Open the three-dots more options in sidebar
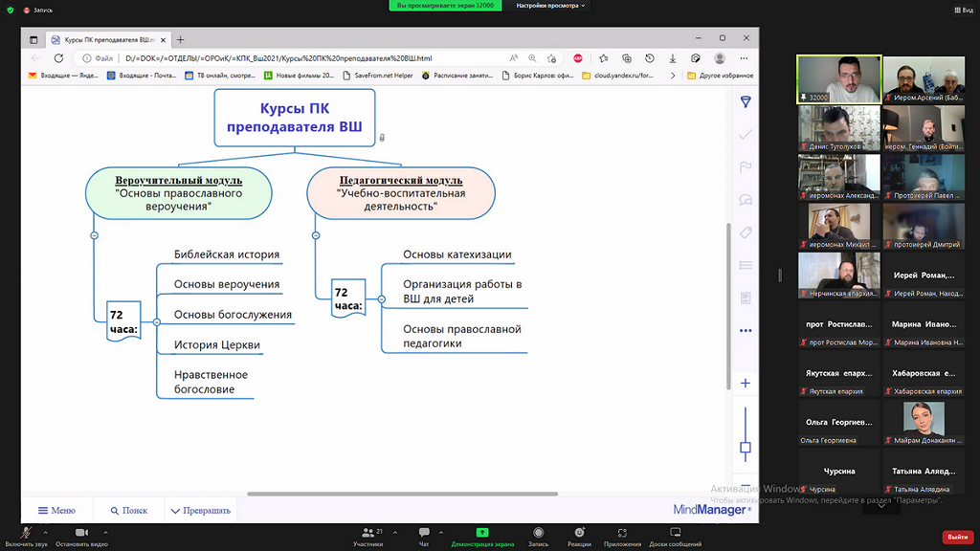Viewport: 980px width, 551px height. pos(746,331)
